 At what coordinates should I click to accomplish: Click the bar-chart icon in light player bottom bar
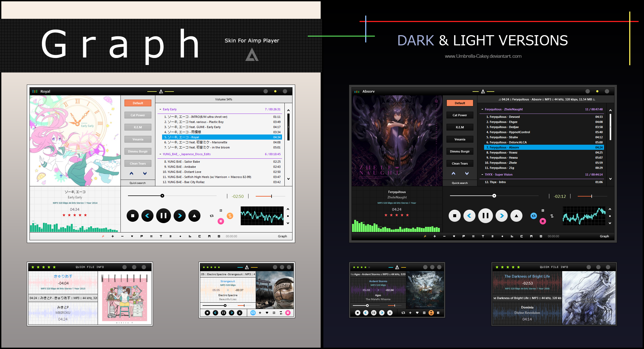(190, 236)
